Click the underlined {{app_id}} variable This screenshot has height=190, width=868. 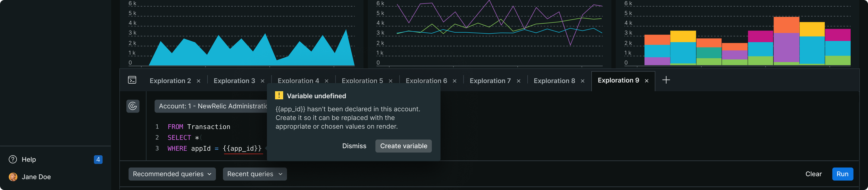click(x=242, y=149)
